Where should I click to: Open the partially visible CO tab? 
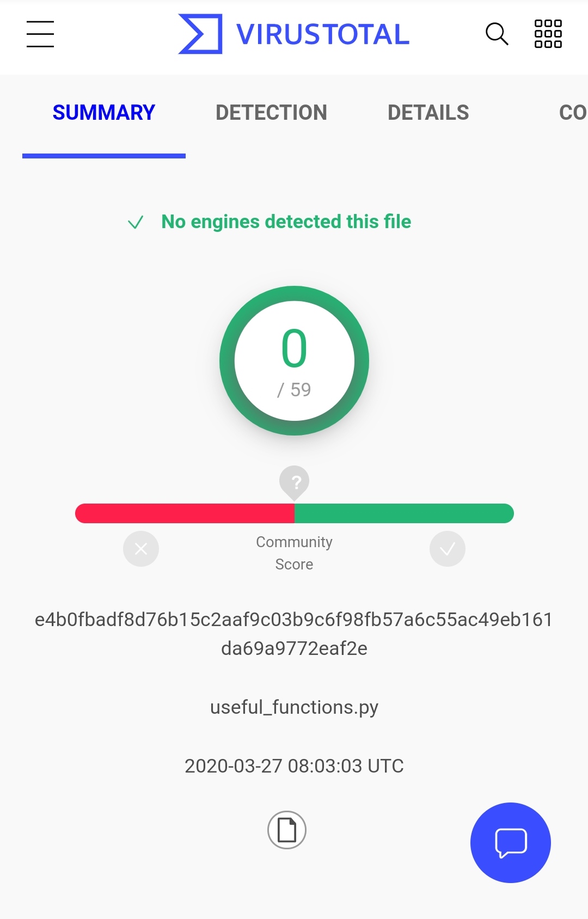[572, 113]
